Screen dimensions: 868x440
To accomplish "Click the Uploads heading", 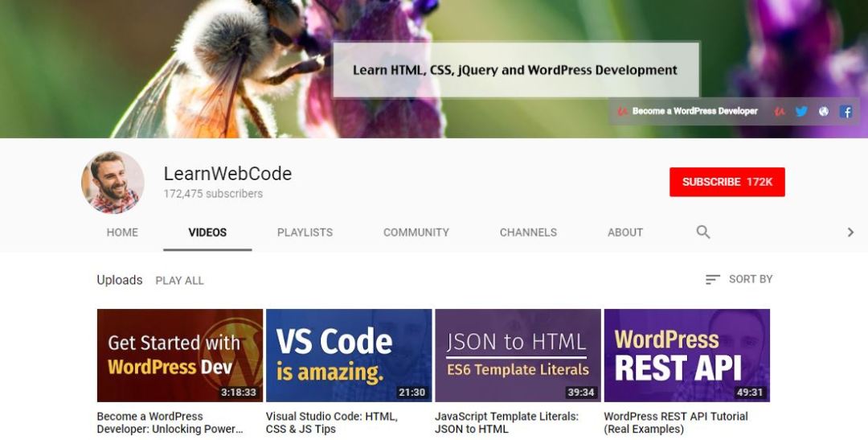I will click(x=120, y=280).
